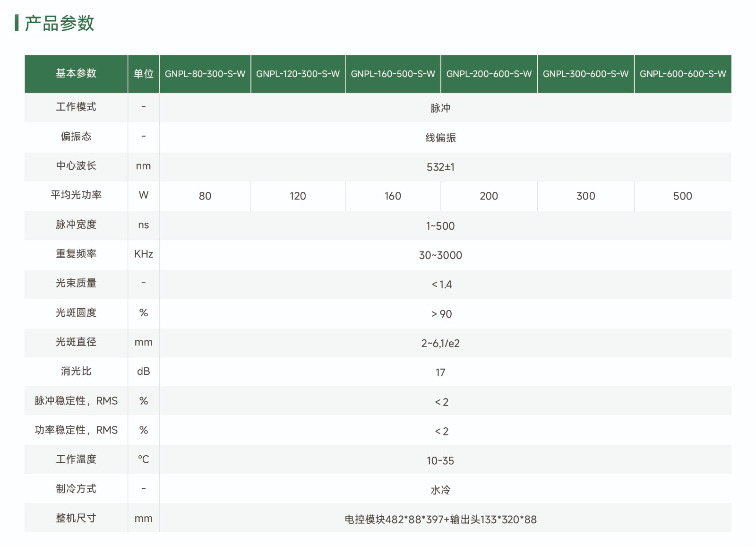Screen dimensions: 756x546
Task: Select the 基本参数 column header
Action: point(76,73)
